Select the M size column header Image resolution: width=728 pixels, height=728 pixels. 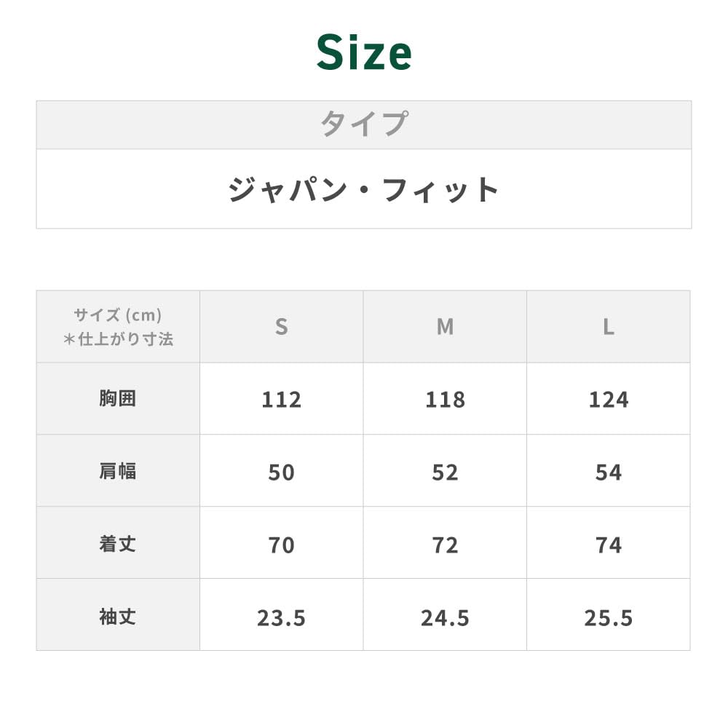pos(445,327)
